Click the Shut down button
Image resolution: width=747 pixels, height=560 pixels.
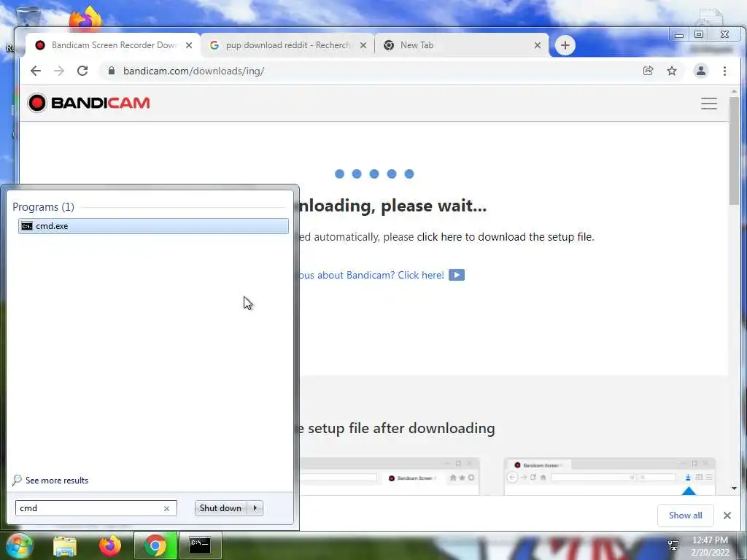pos(220,508)
